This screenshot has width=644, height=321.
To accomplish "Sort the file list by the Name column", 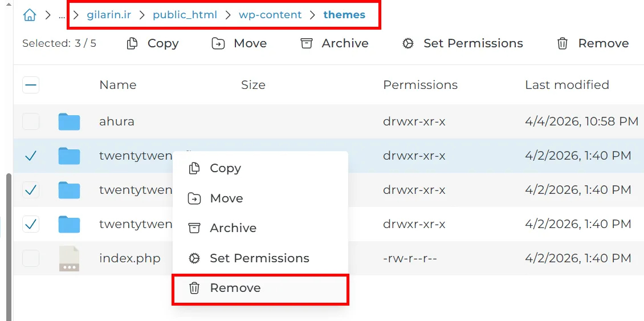I will click(118, 85).
